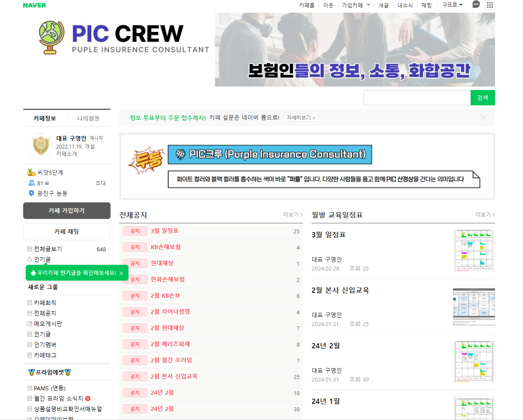Click the board icon next to 전체글보기
The height and width of the screenshot is (420, 523).
click(x=30, y=249)
